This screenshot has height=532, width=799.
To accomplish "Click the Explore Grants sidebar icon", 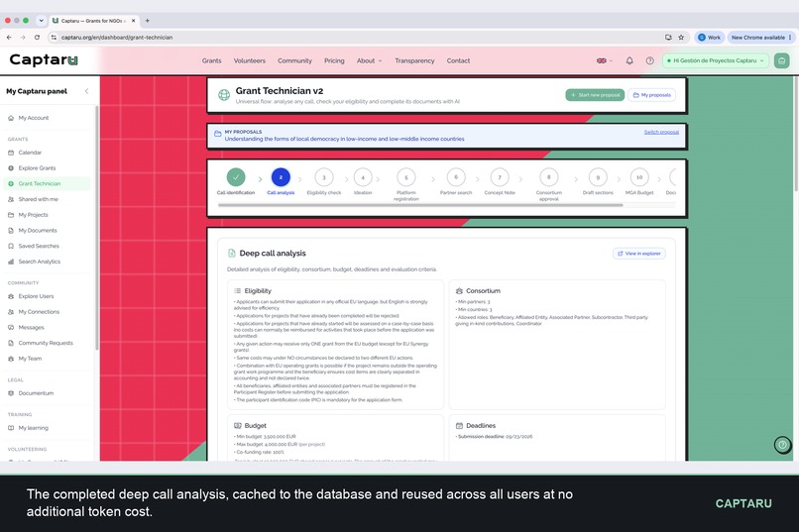I will (x=11, y=168).
